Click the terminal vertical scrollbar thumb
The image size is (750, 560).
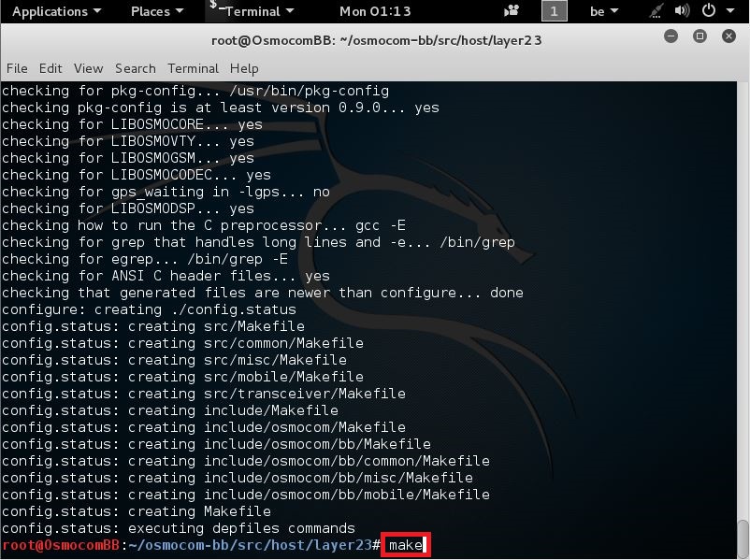point(743,538)
